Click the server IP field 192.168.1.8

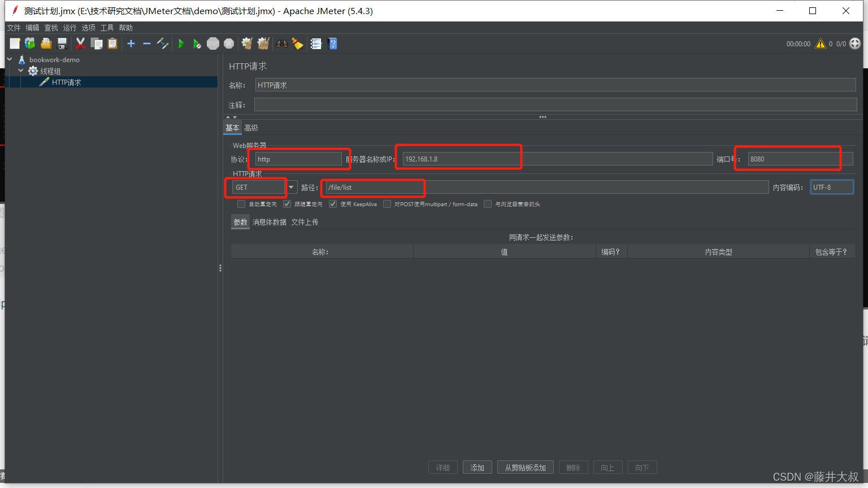[558, 159]
